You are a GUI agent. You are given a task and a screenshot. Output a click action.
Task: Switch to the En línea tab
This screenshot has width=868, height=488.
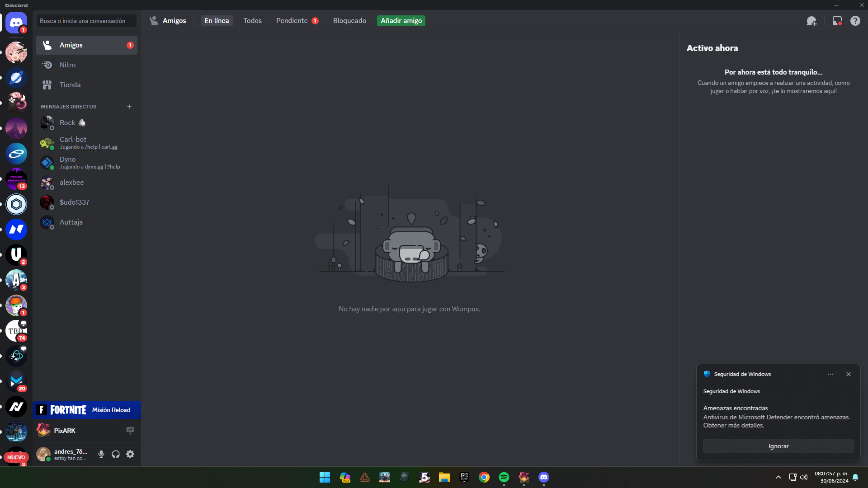tap(217, 21)
